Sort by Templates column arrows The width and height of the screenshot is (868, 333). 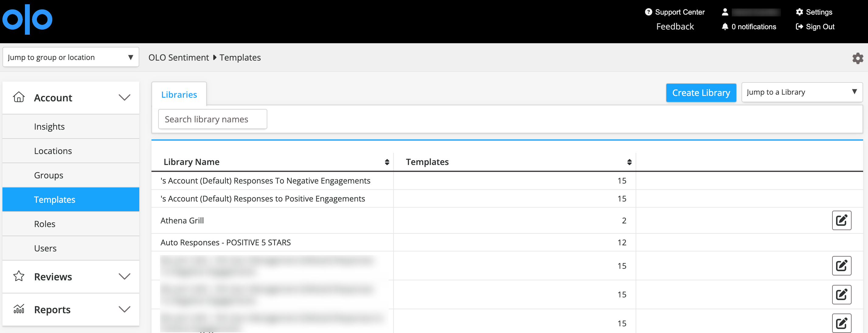tap(629, 162)
